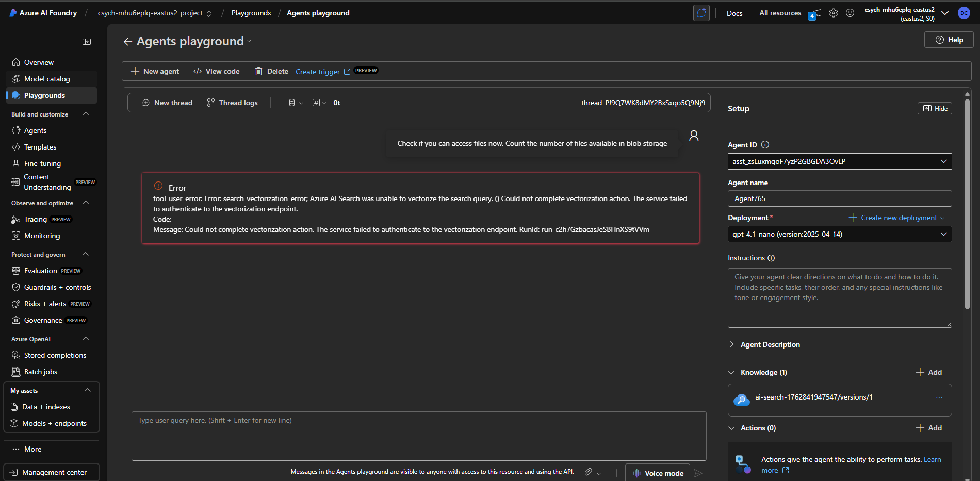Open Data + indexes
Viewport: 980px width, 481px height.
pos(52,407)
